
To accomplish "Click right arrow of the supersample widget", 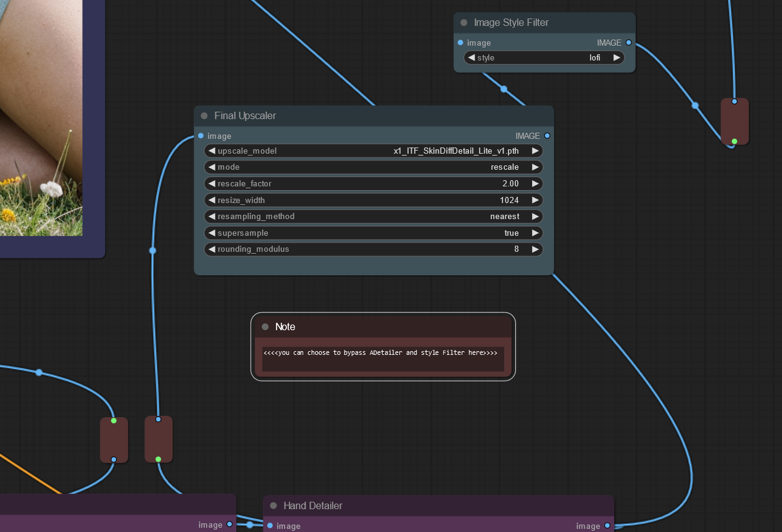I will click(x=535, y=233).
